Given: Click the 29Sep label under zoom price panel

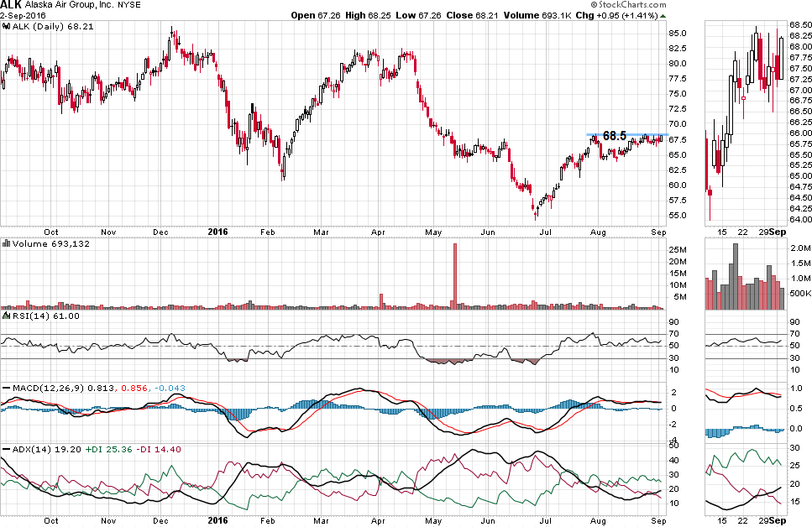Looking at the screenshot, I should [773, 232].
